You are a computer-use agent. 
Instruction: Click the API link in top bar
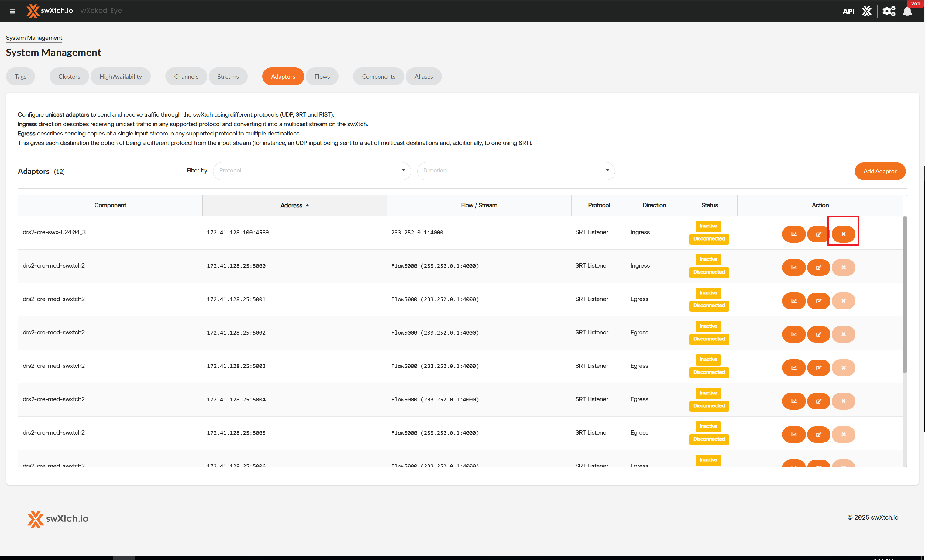848,11
